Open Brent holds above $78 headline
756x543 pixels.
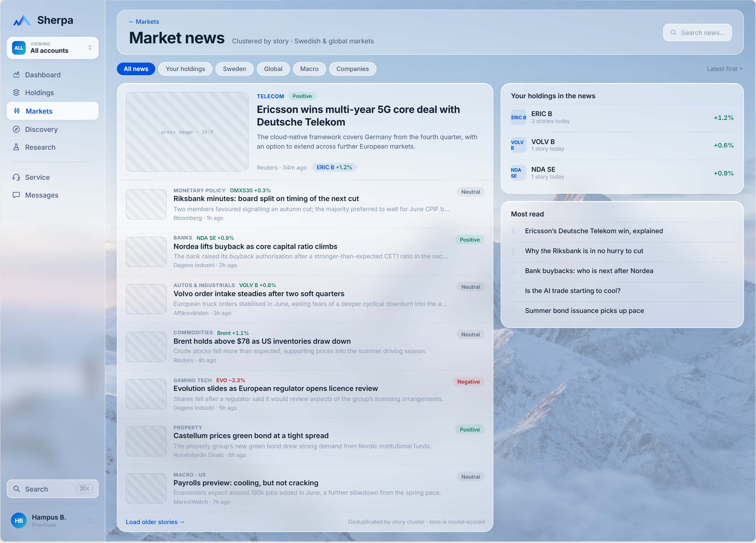pyautogui.click(x=262, y=341)
